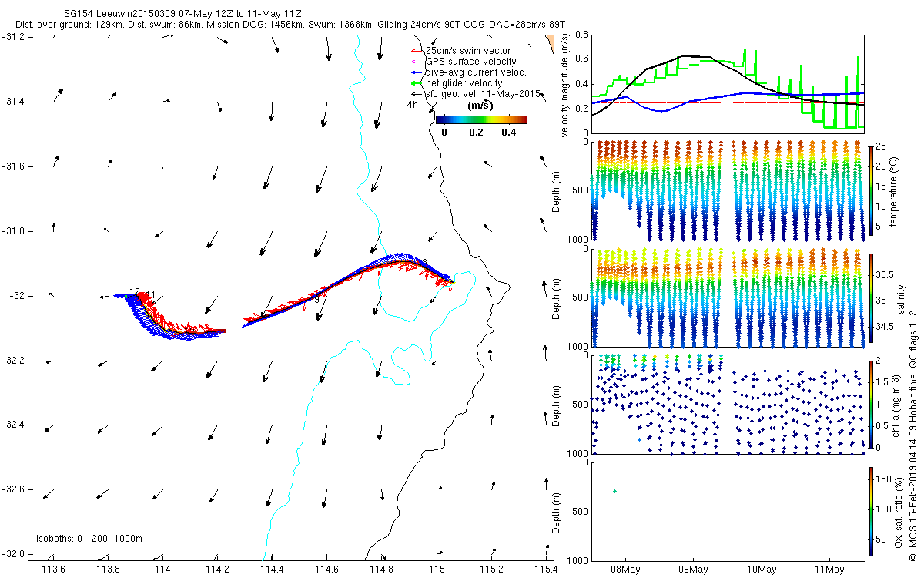Screen dimensions: 924x578
Task: Click the '114.2' longitude tick label
Action: tap(217, 570)
